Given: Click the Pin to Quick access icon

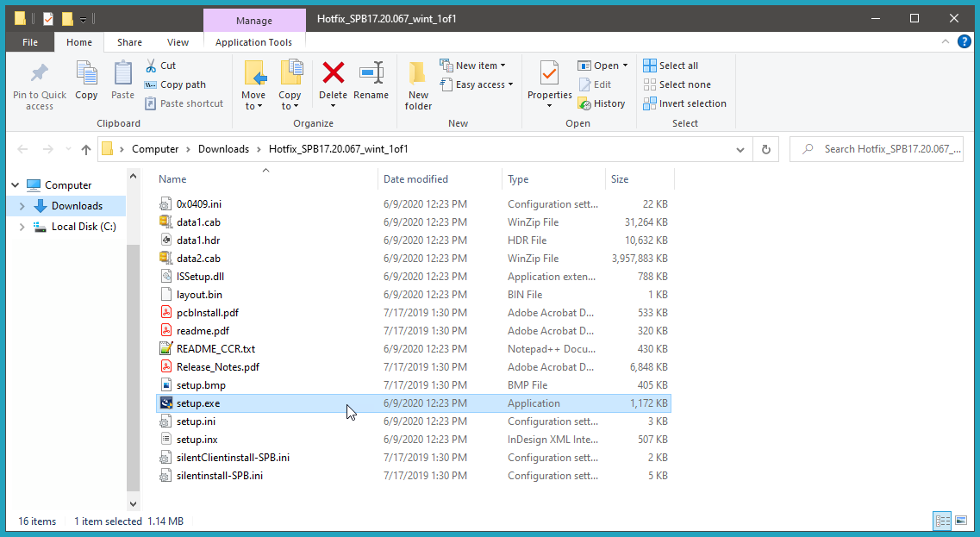Looking at the screenshot, I should click(x=39, y=75).
